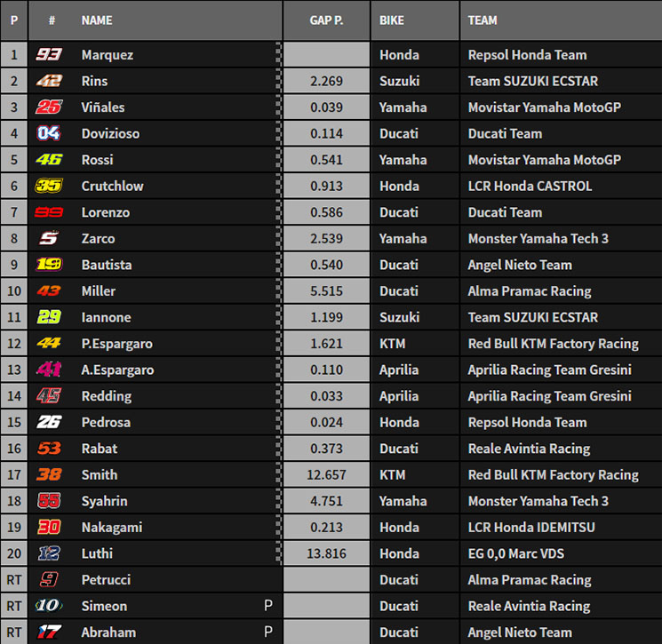Click Abraham's number 17 logo

(x=50, y=632)
